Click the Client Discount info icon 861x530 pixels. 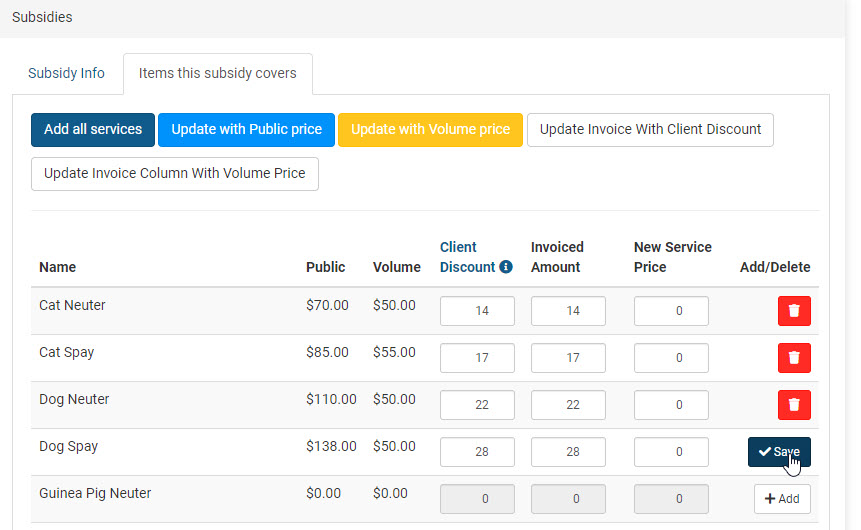tap(506, 267)
